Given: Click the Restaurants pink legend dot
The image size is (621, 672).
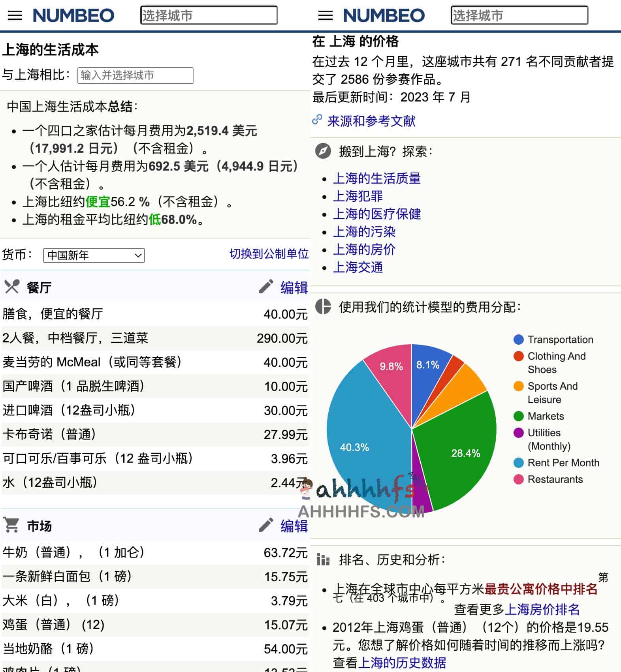Looking at the screenshot, I should [x=519, y=479].
